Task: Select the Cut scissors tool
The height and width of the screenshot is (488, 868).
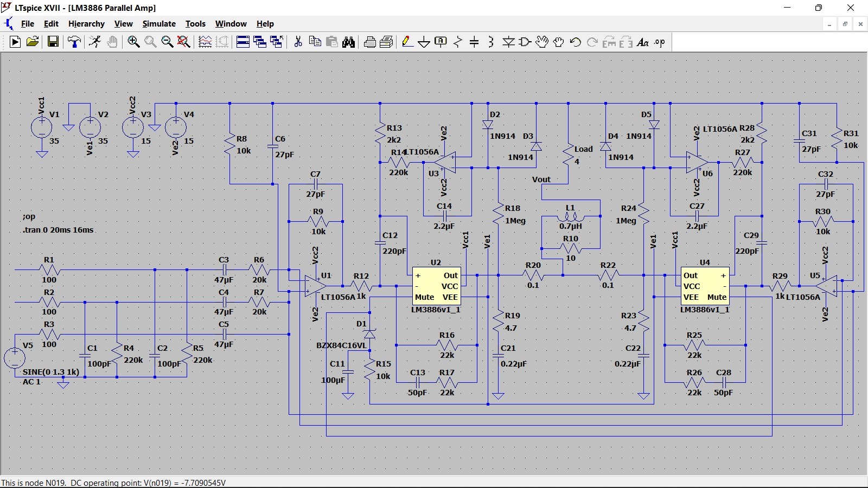Action: pos(298,42)
